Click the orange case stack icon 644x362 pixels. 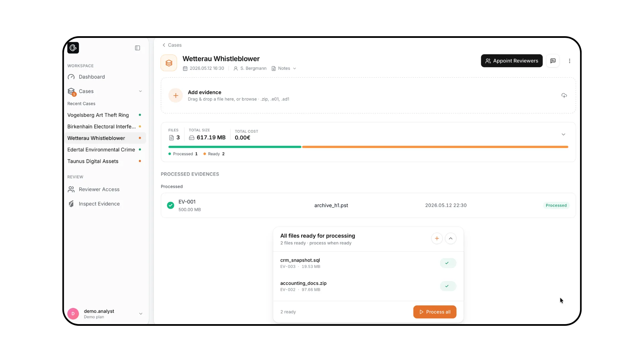(169, 63)
